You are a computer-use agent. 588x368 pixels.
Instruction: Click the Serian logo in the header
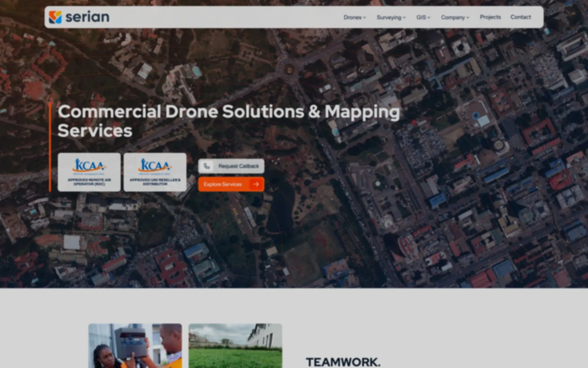click(79, 17)
